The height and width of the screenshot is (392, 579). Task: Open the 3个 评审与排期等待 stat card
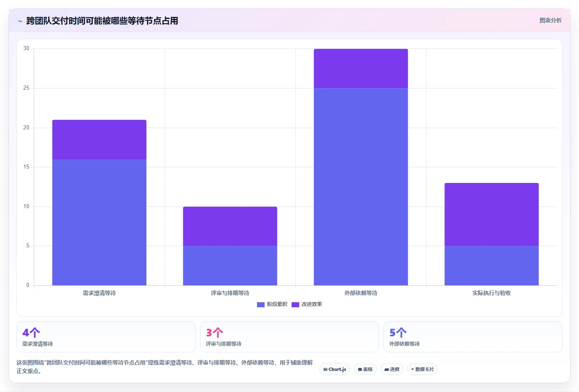289,337
